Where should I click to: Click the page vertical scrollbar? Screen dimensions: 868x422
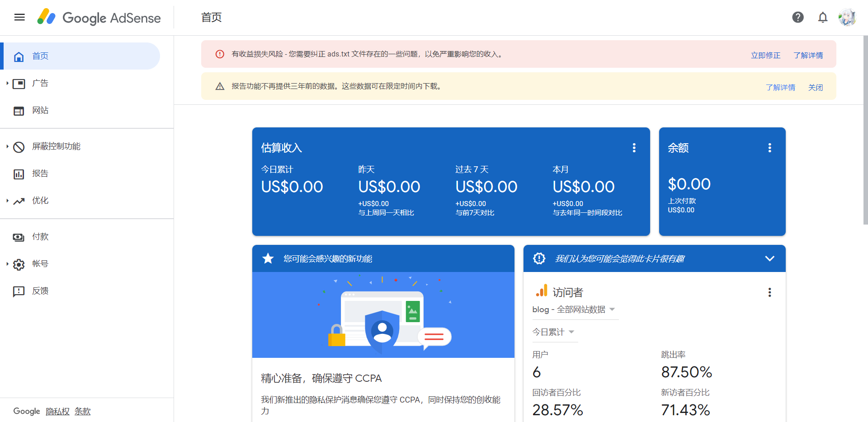(865, 131)
